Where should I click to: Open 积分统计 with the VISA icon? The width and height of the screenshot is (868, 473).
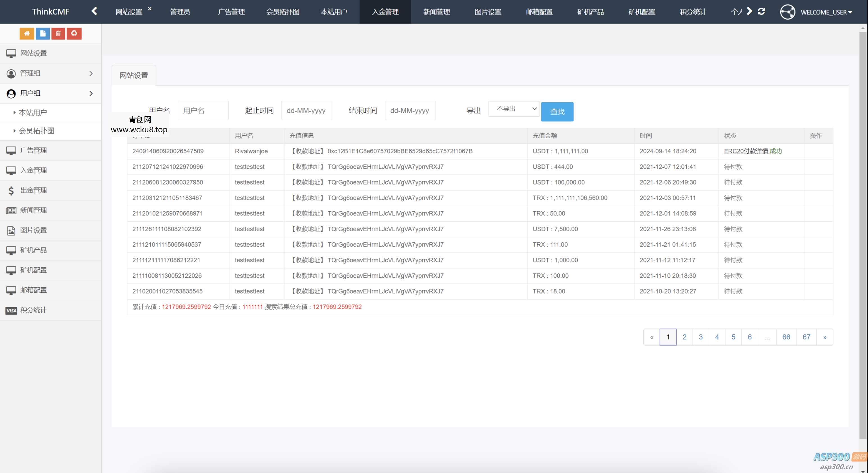(33, 310)
